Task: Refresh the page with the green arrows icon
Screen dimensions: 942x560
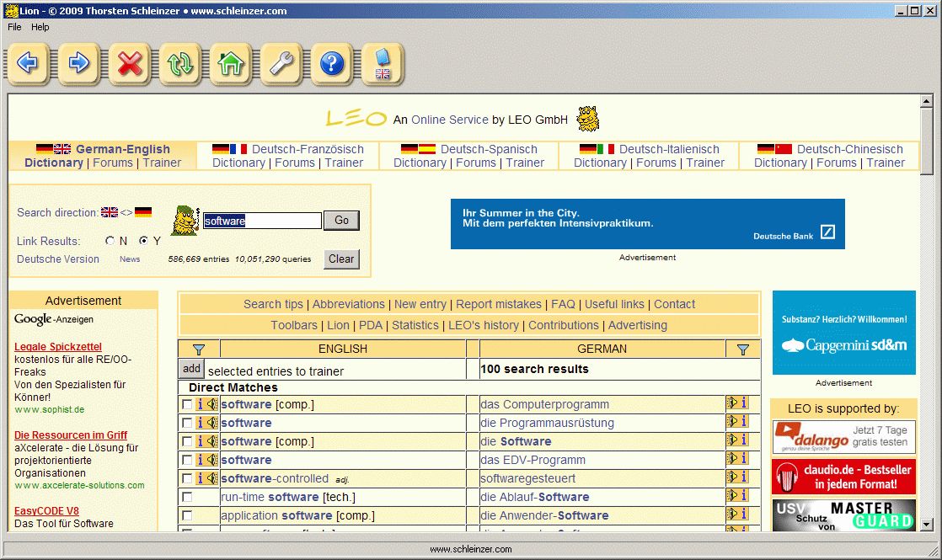Action: click(x=179, y=64)
